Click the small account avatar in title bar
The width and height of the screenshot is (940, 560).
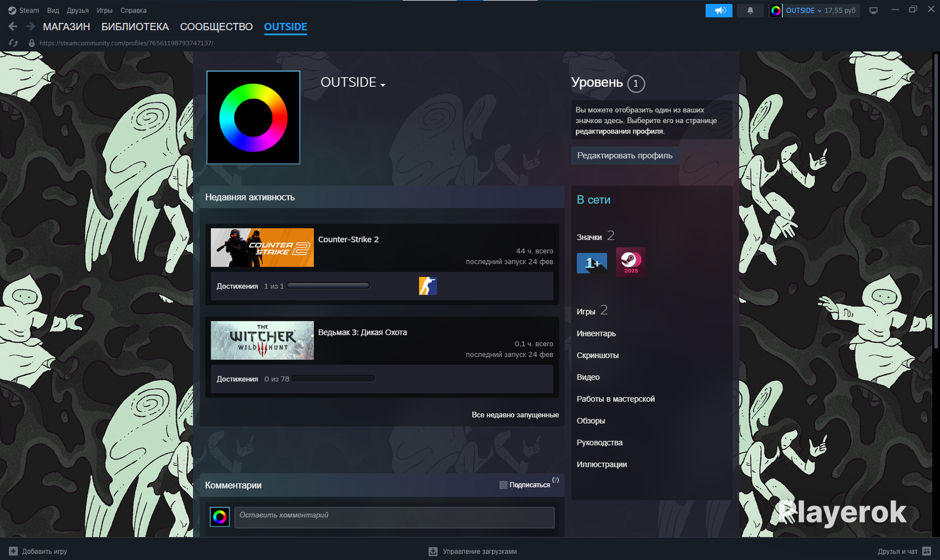(x=776, y=11)
